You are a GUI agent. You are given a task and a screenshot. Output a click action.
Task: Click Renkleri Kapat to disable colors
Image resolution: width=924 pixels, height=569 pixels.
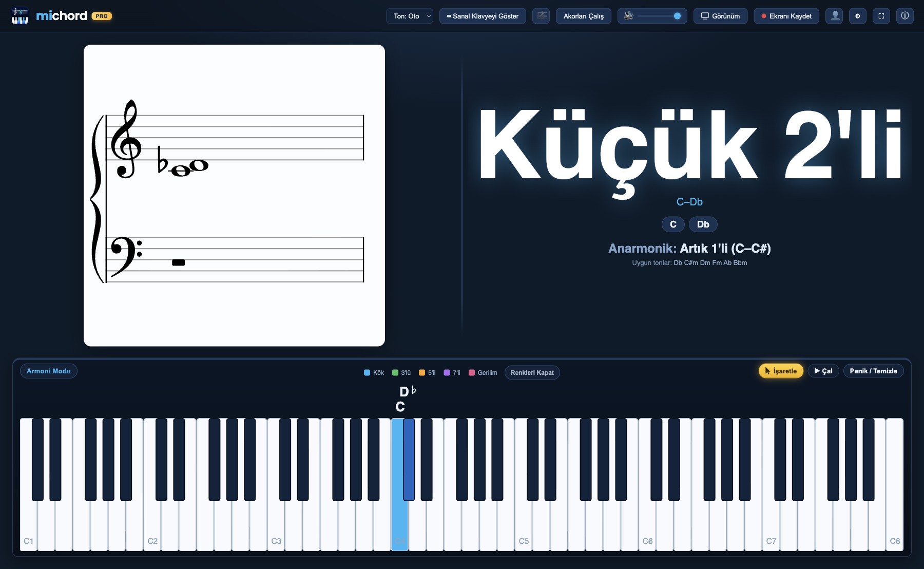[532, 372]
